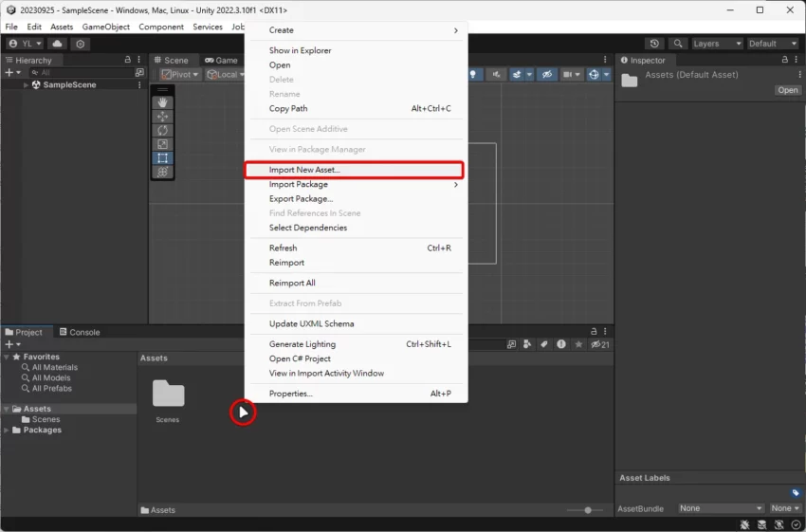The image size is (806, 532).
Task: Click Open button in Inspector
Action: [787, 90]
